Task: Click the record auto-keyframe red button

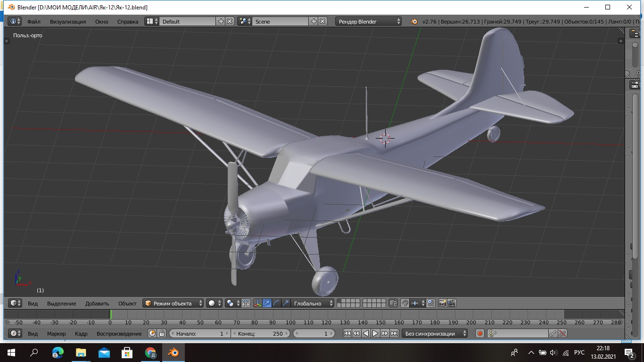Action: [480, 334]
